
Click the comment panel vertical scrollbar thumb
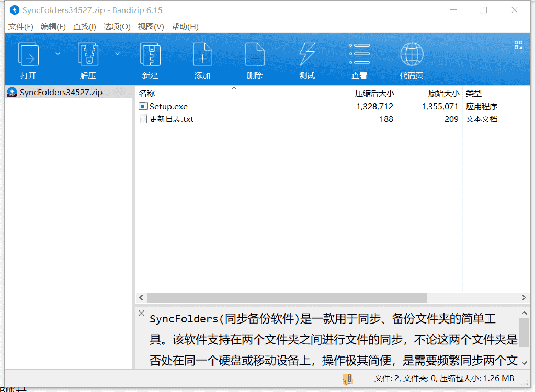tap(525, 333)
